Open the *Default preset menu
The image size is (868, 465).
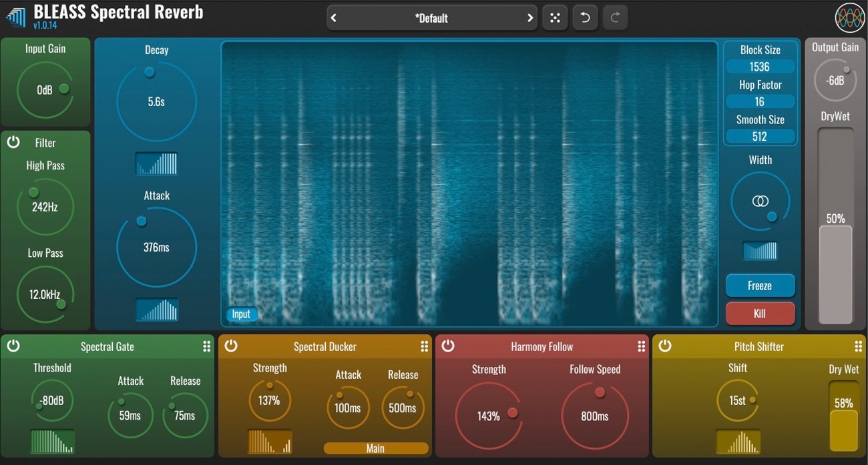pyautogui.click(x=432, y=18)
